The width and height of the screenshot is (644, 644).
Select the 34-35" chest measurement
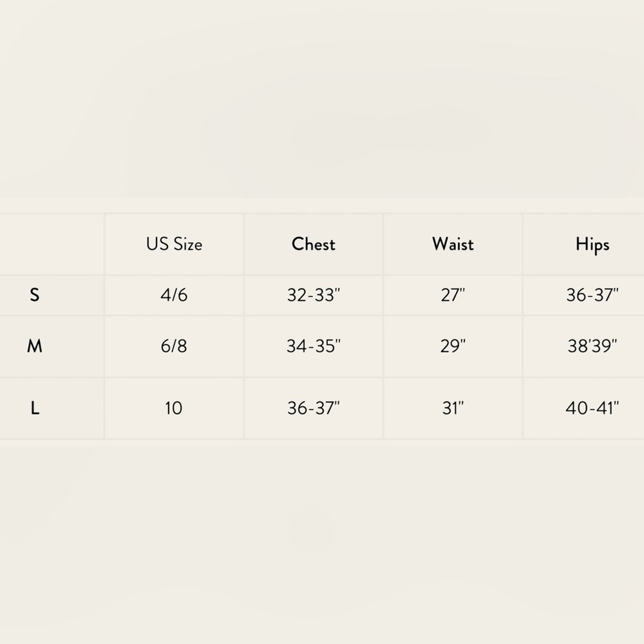(314, 346)
